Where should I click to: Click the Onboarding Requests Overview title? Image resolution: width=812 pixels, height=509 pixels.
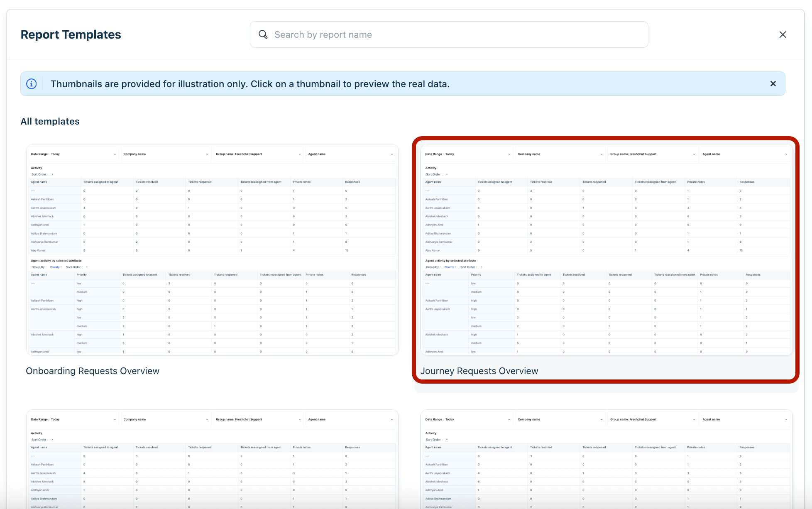point(93,371)
